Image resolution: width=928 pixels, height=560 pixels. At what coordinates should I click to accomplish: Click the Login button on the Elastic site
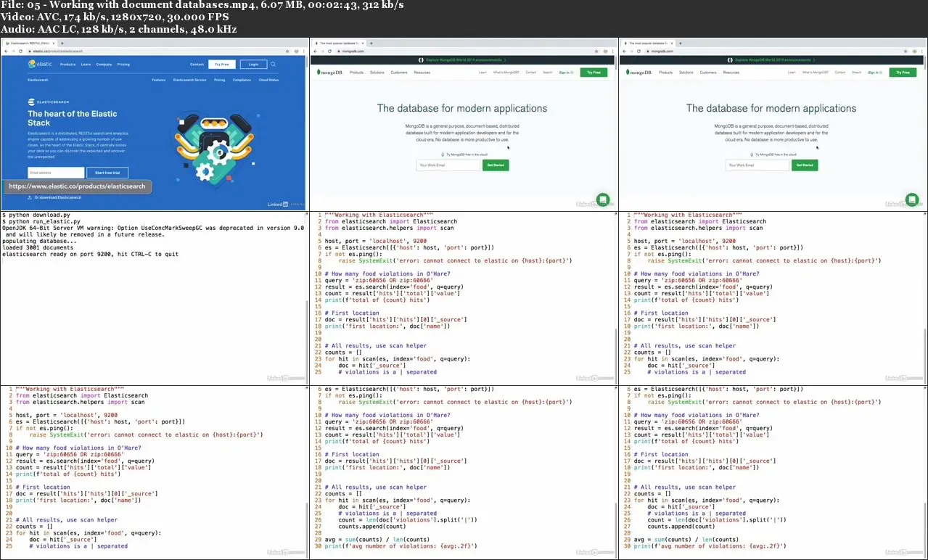[253, 65]
